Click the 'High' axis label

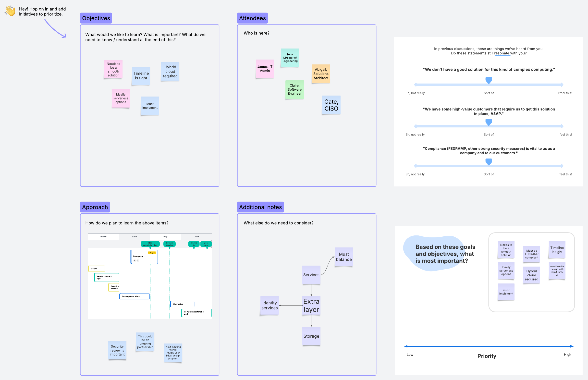point(567,355)
